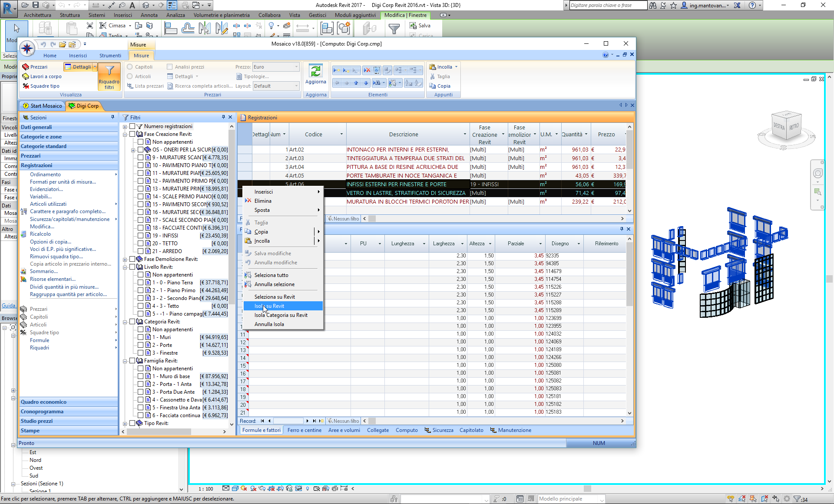The width and height of the screenshot is (834, 504).
Task: Choose Isola su Revit menu entry
Action: click(269, 306)
